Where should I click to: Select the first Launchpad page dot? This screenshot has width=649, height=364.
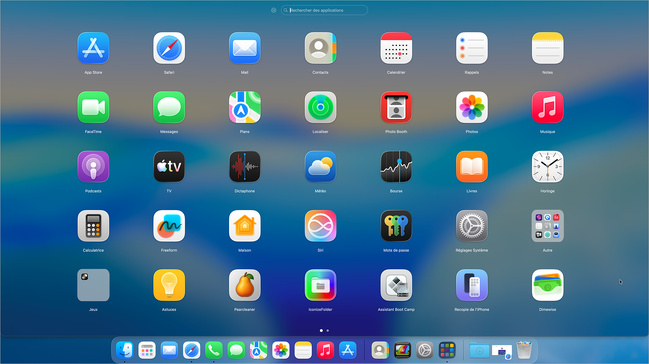321,330
